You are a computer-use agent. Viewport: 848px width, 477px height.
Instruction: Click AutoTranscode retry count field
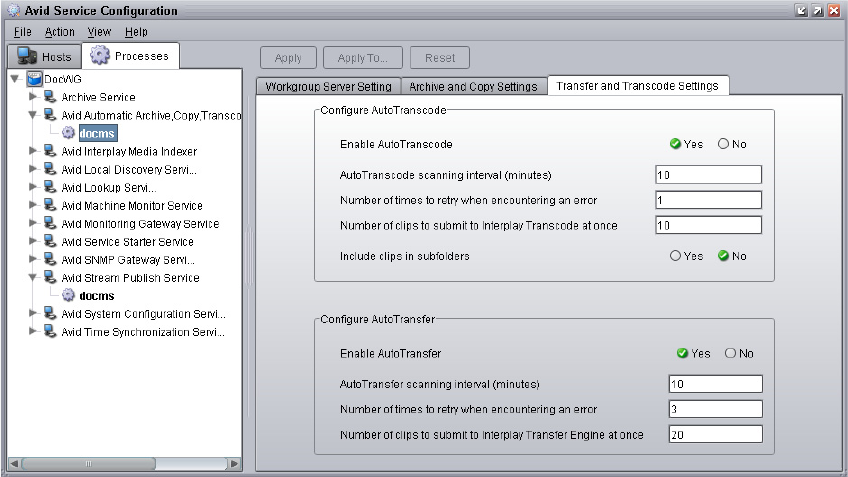[708, 200]
